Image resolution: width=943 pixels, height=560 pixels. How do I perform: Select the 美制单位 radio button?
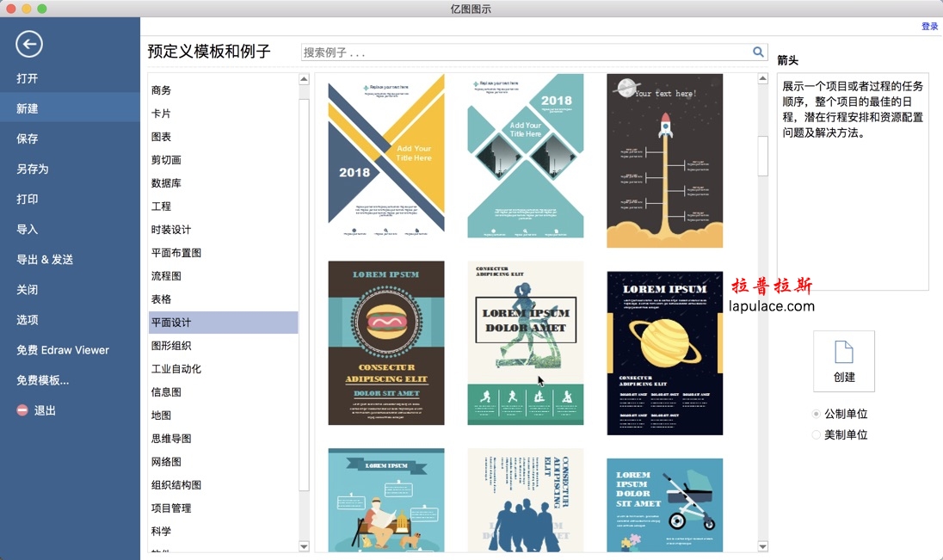817,435
